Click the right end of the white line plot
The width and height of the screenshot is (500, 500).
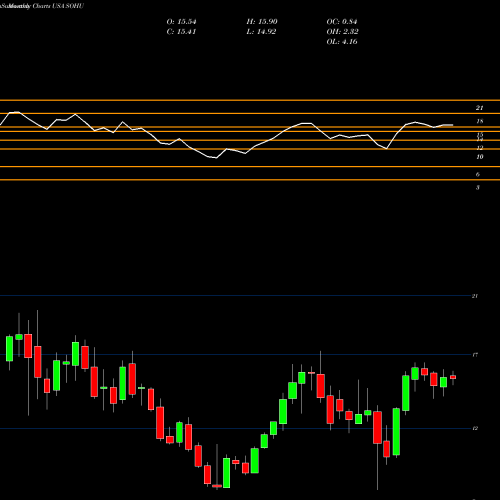(x=452, y=125)
